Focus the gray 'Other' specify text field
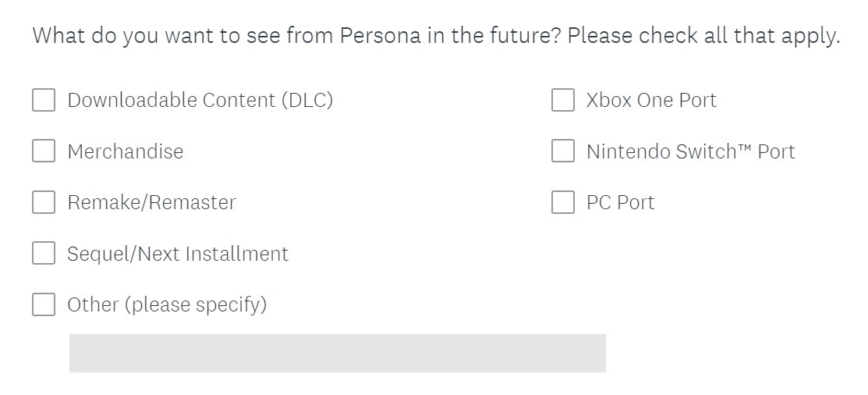This screenshot has height=395, width=868. point(337,353)
